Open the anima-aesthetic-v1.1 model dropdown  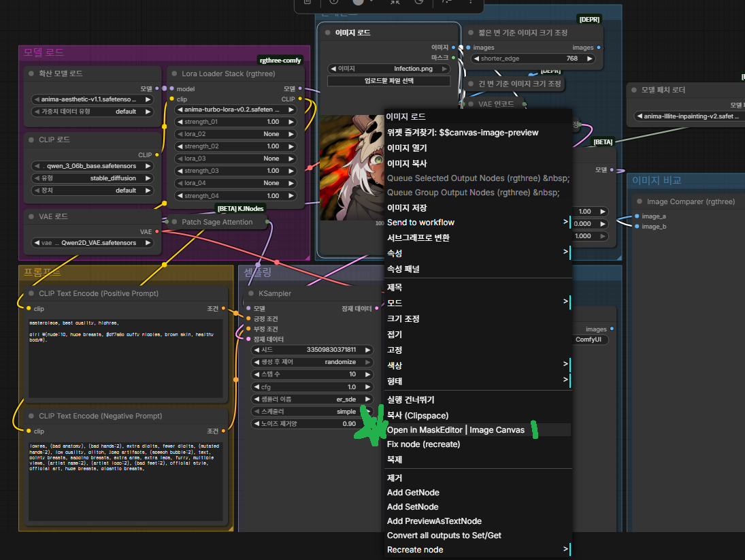point(92,99)
